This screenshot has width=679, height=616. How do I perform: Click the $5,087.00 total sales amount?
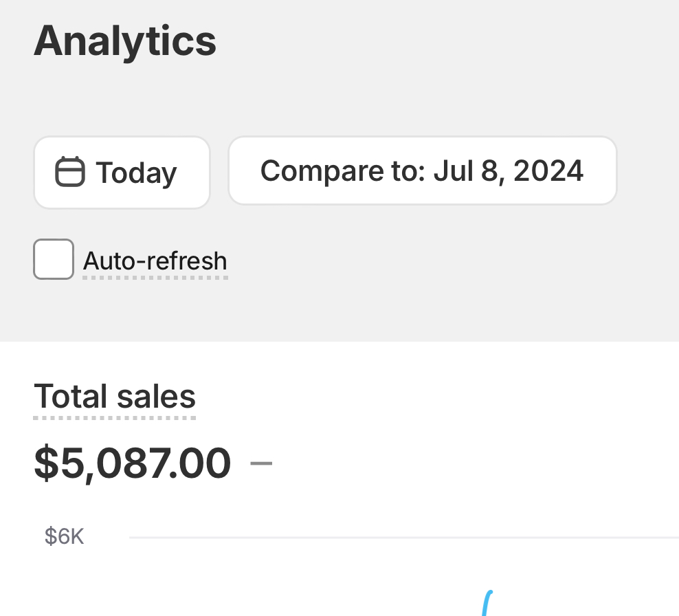pos(133,463)
